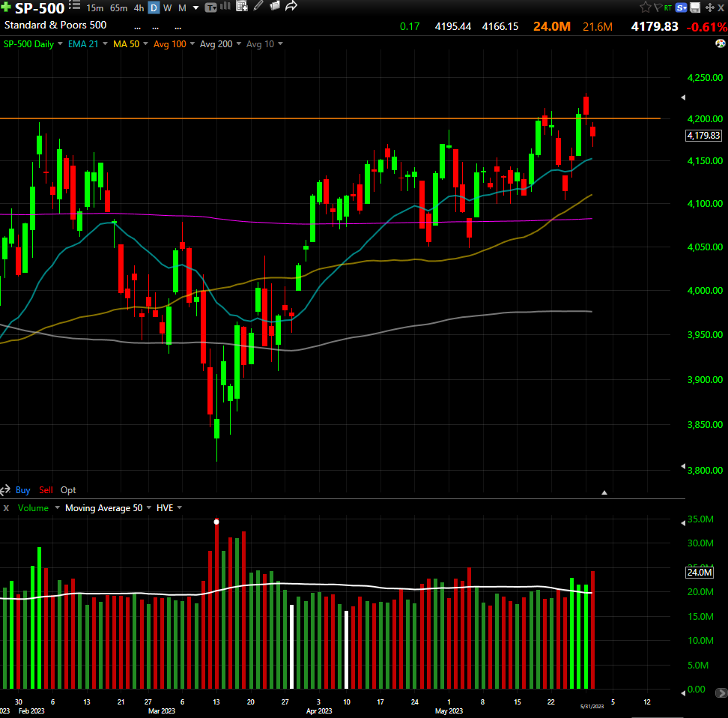Click the swap arrows icon beside Buy
728x718 pixels.
pyautogui.click(x=5, y=490)
